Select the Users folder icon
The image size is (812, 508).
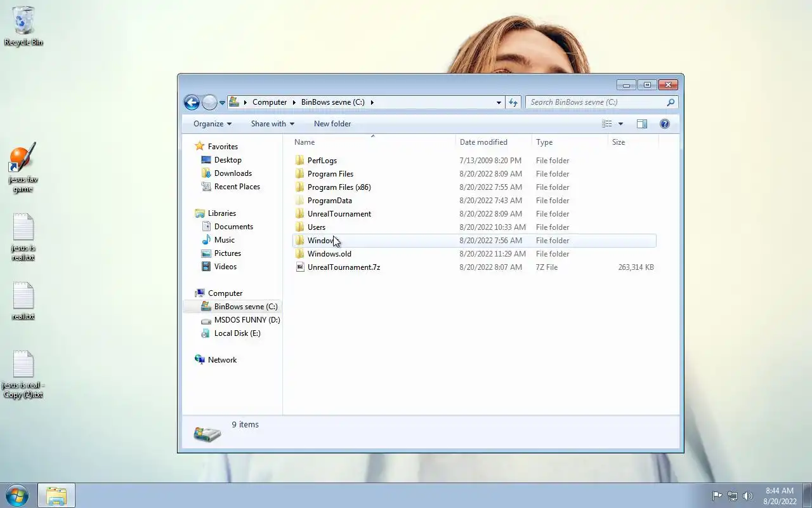click(x=300, y=227)
